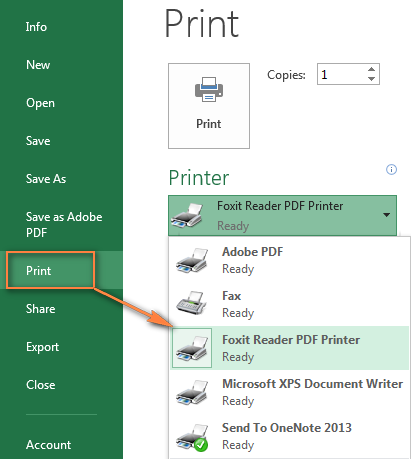Click the Adobe PDF printer icon

point(192,260)
